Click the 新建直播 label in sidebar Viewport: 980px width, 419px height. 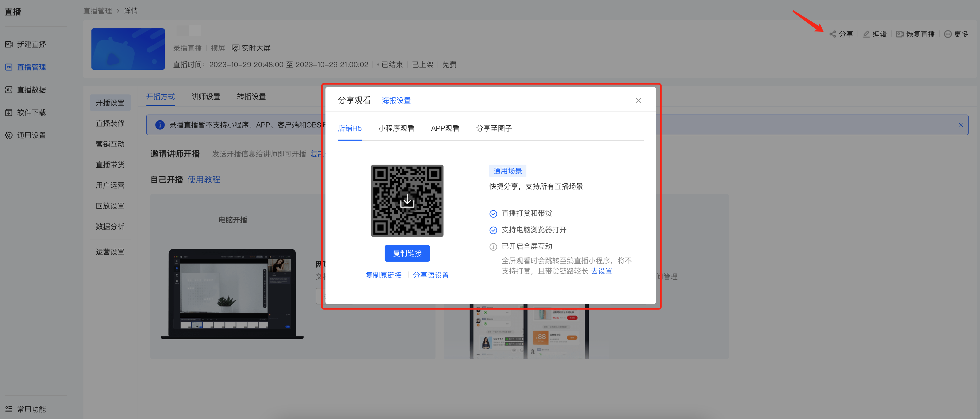(x=31, y=44)
